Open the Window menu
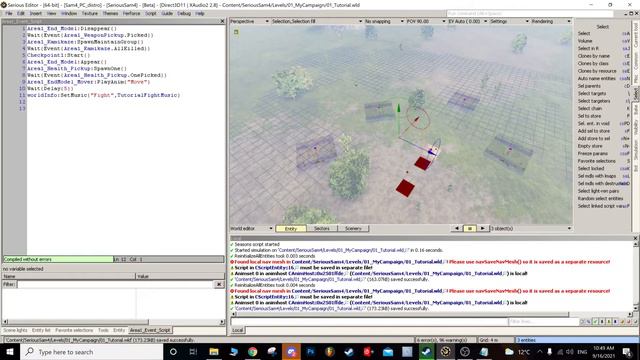The width and height of the screenshot is (640, 360). point(69,13)
